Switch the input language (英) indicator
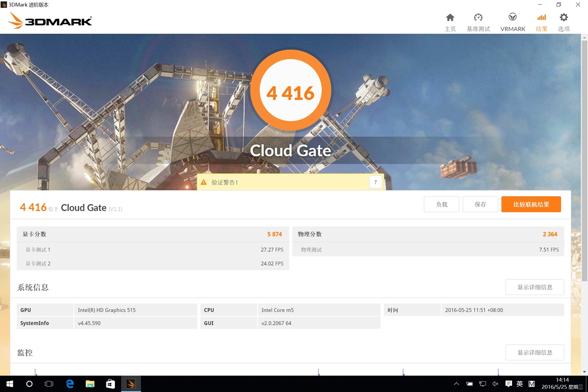The height and width of the screenshot is (392, 588). pyautogui.click(x=520, y=384)
